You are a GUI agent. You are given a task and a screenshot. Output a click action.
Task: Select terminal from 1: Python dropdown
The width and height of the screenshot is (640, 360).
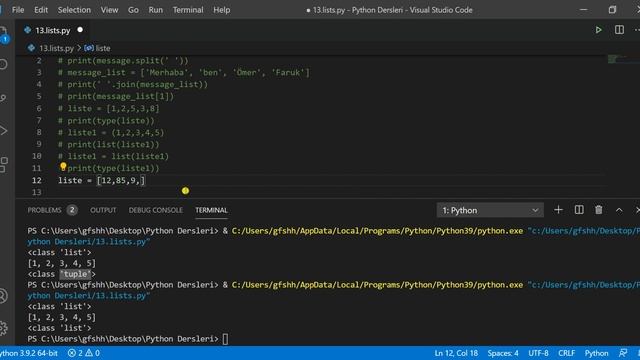point(490,210)
